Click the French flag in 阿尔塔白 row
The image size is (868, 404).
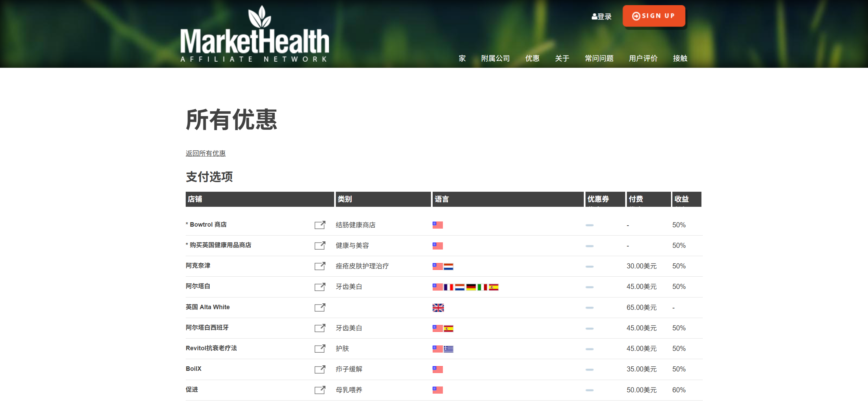449,287
